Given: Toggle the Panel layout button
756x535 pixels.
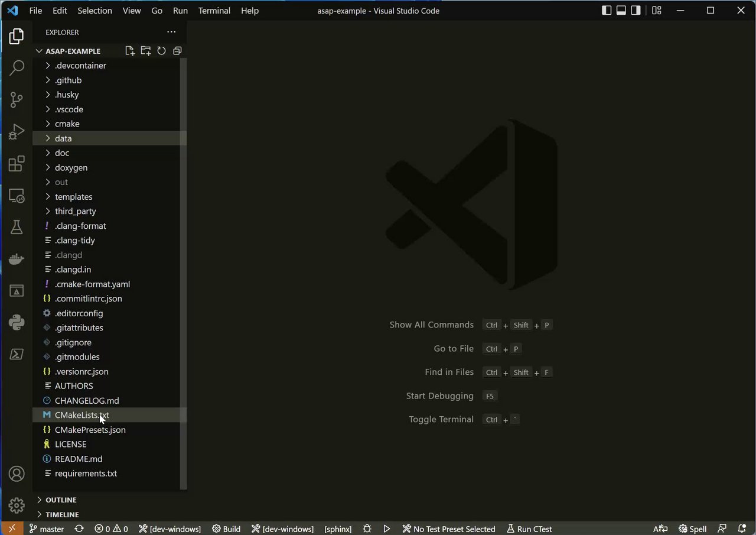Looking at the screenshot, I should [x=621, y=10].
